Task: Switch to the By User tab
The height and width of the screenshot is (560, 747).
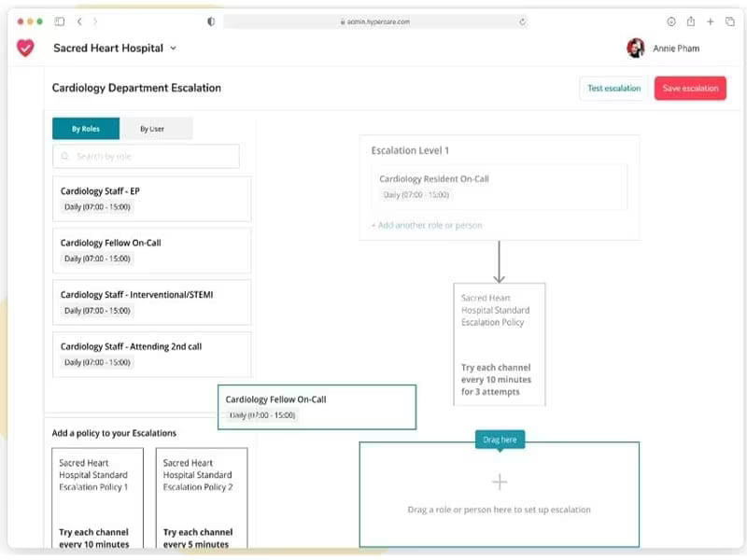Action: [152, 129]
